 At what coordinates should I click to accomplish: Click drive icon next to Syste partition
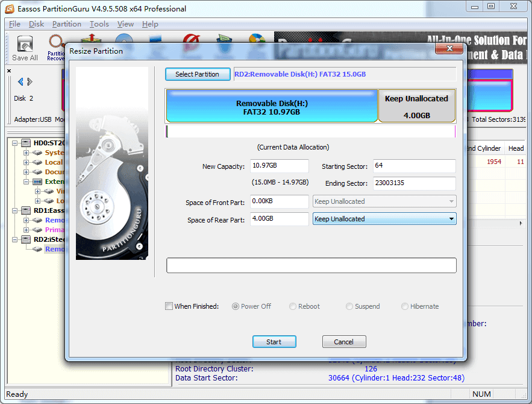pos(37,153)
